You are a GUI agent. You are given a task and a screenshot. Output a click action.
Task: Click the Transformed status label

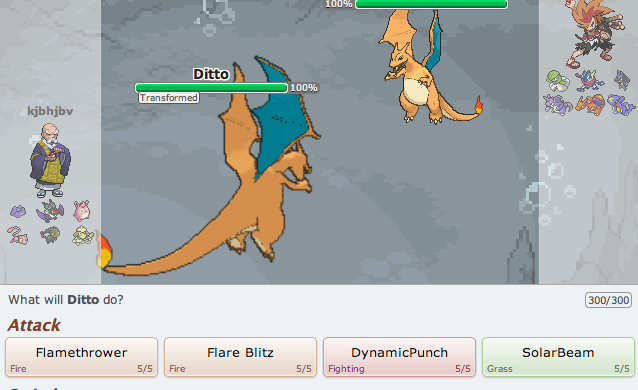point(169,98)
